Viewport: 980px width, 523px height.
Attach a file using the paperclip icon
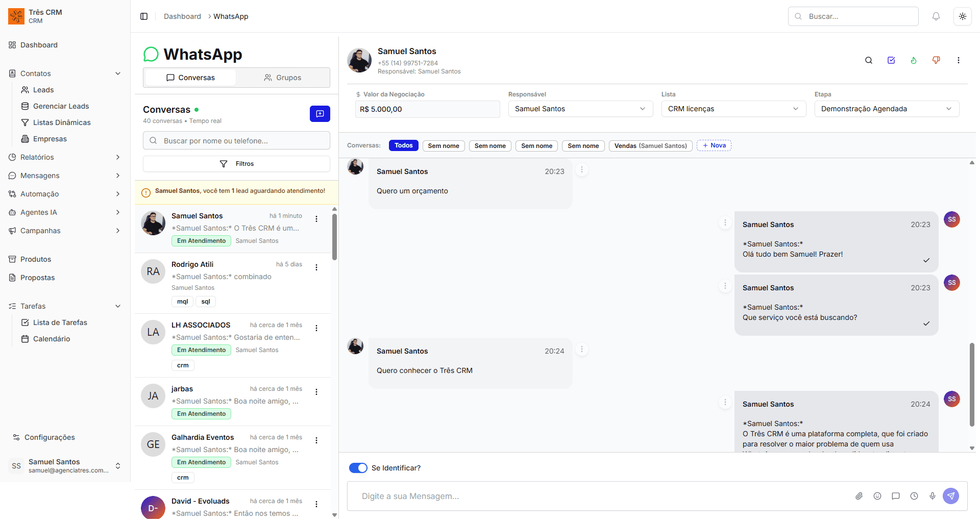pyautogui.click(x=859, y=495)
